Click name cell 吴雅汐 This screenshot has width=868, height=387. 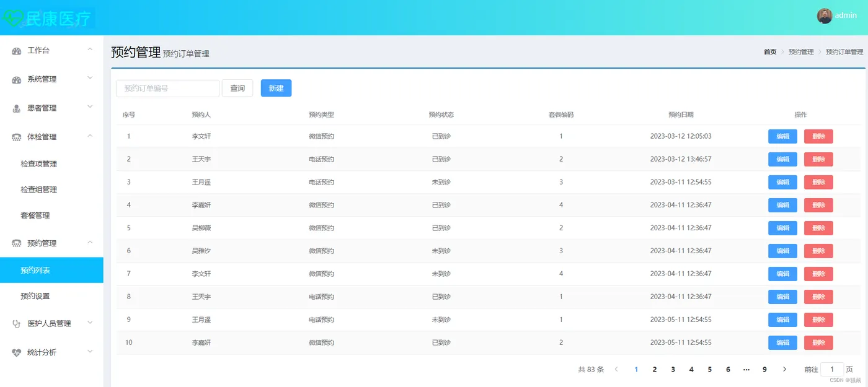coord(201,251)
